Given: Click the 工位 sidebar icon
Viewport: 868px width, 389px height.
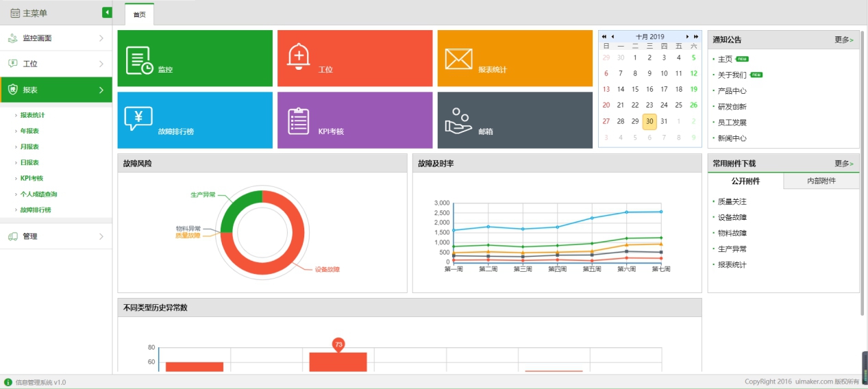Looking at the screenshot, I should coord(12,64).
